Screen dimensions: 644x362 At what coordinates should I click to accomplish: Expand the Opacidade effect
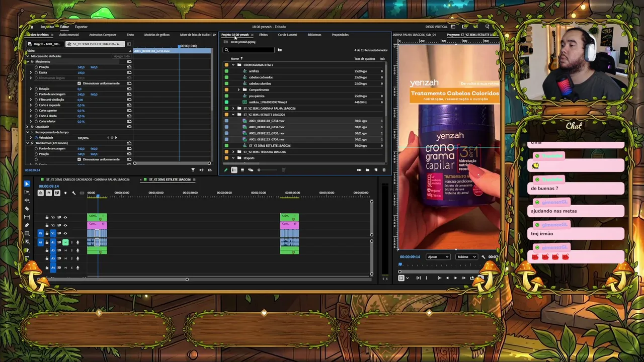coord(27,127)
